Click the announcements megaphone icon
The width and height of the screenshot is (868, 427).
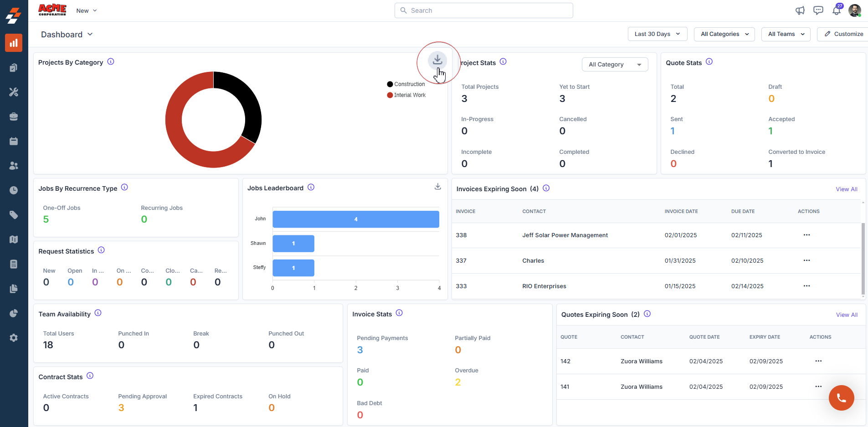click(x=800, y=10)
